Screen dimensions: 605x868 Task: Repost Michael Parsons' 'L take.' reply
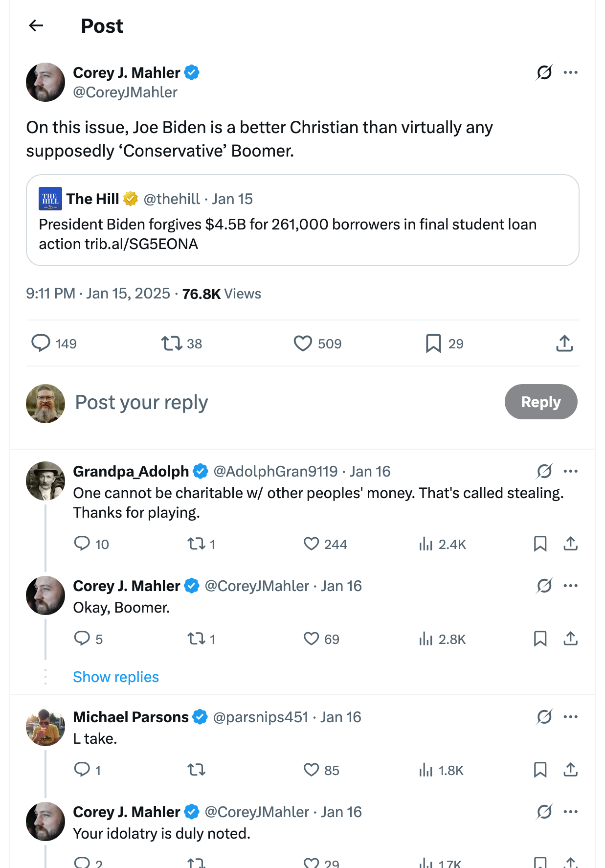(x=197, y=770)
